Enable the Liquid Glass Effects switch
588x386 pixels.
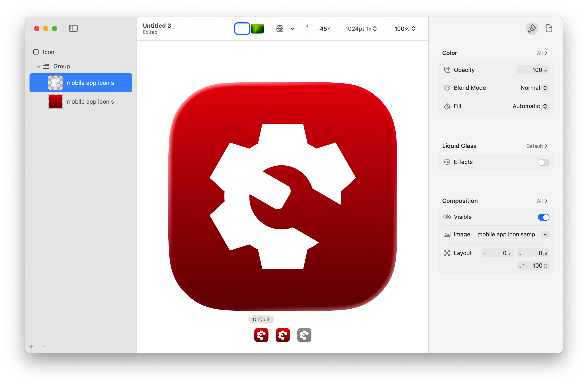tap(543, 162)
